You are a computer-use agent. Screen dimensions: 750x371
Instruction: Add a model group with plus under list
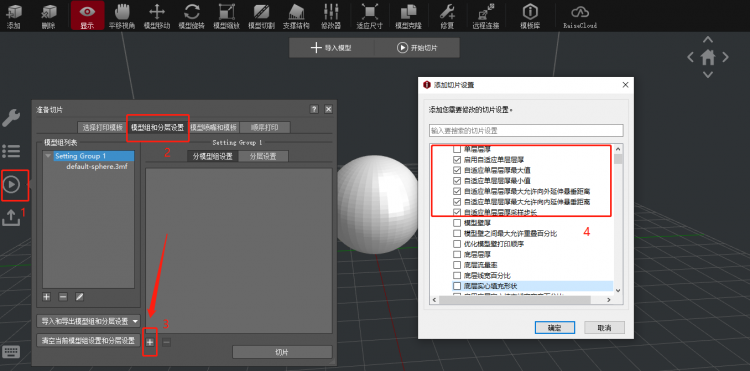pos(46,297)
